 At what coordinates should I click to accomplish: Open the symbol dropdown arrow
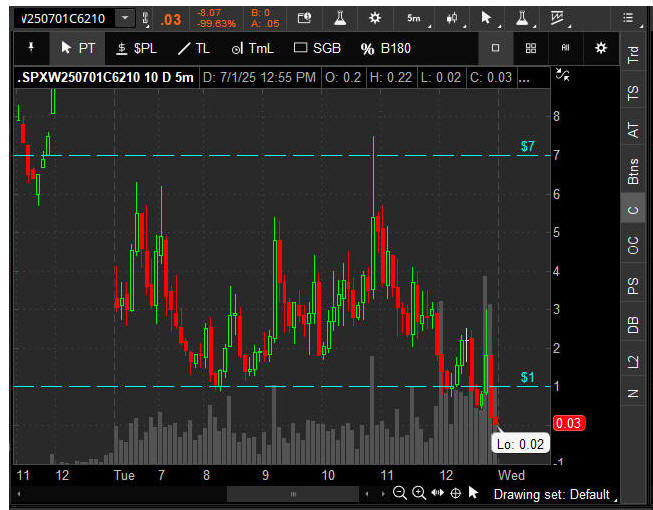click(124, 18)
